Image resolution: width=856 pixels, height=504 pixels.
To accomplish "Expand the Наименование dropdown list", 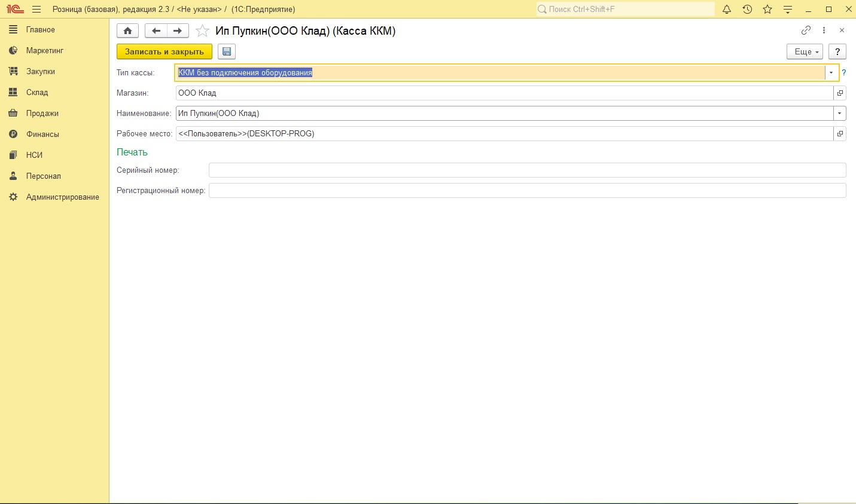I will pos(840,113).
